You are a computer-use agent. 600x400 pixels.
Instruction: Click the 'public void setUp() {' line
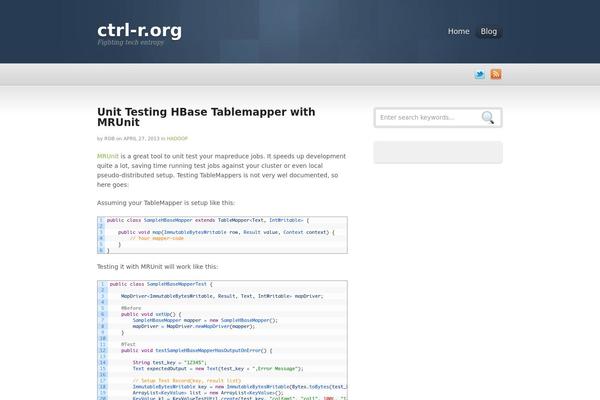click(x=151, y=314)
